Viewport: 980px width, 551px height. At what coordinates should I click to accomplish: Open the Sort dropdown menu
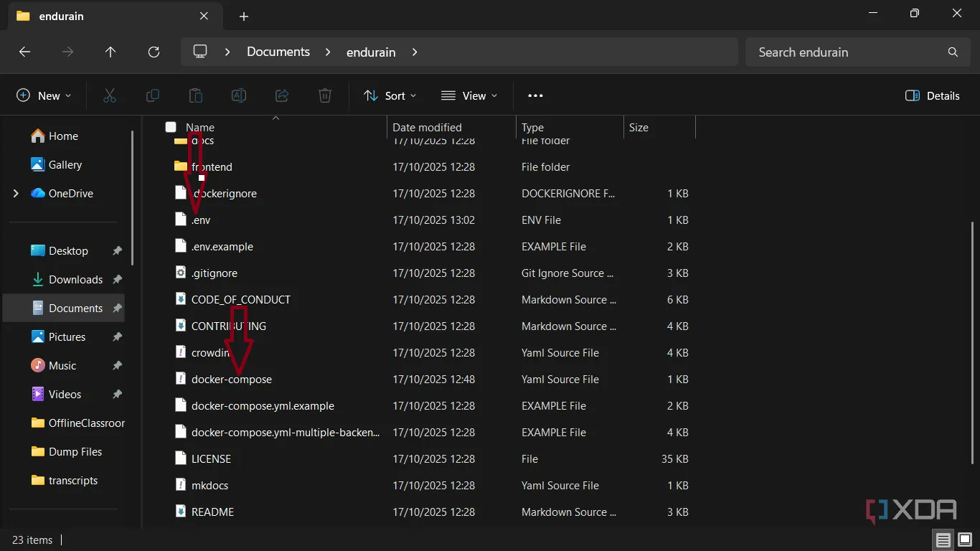pos(390,95)
